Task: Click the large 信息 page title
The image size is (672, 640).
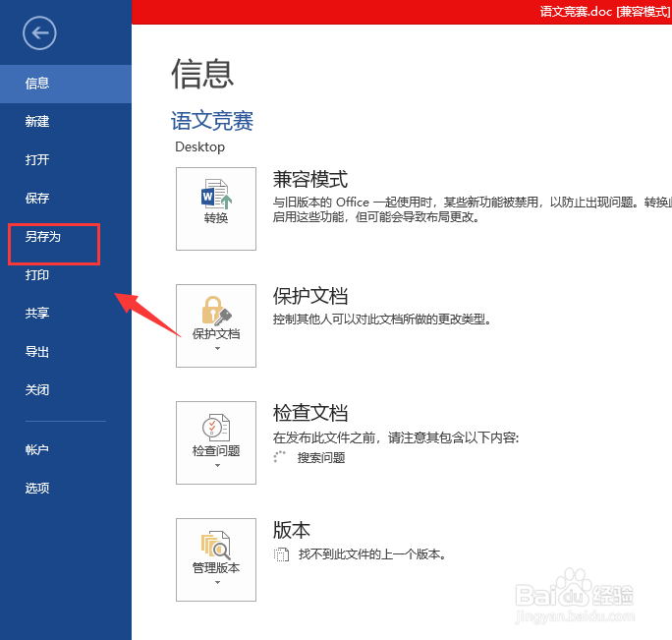Action: pos(202,74)
